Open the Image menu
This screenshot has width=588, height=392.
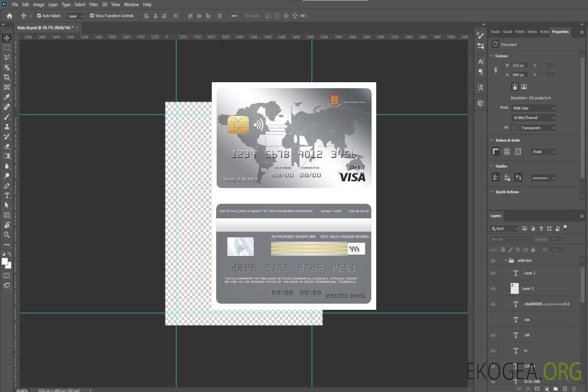[x=39, y=4]
